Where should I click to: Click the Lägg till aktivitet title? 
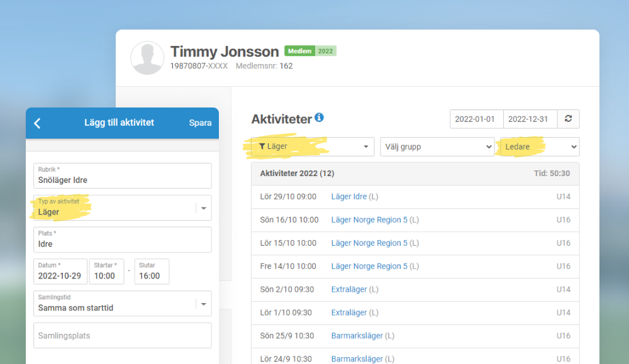[119, 123]
